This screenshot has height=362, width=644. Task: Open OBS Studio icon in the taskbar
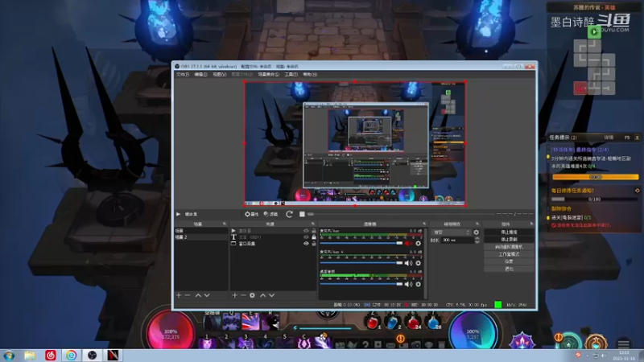click(92, 356)
